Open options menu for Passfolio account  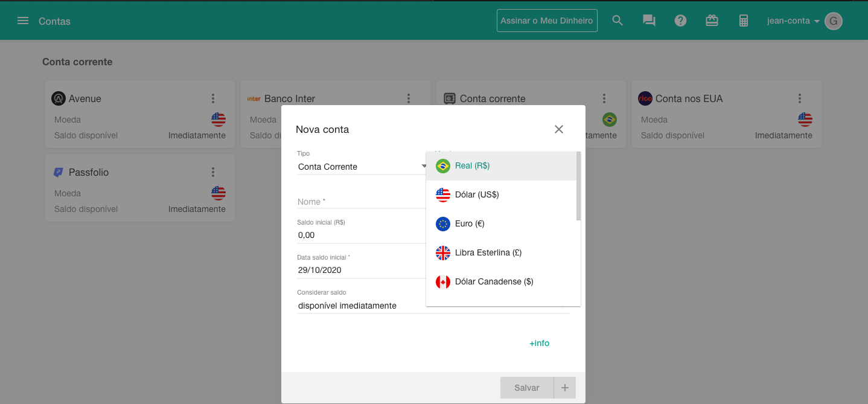tap(213, 172)
